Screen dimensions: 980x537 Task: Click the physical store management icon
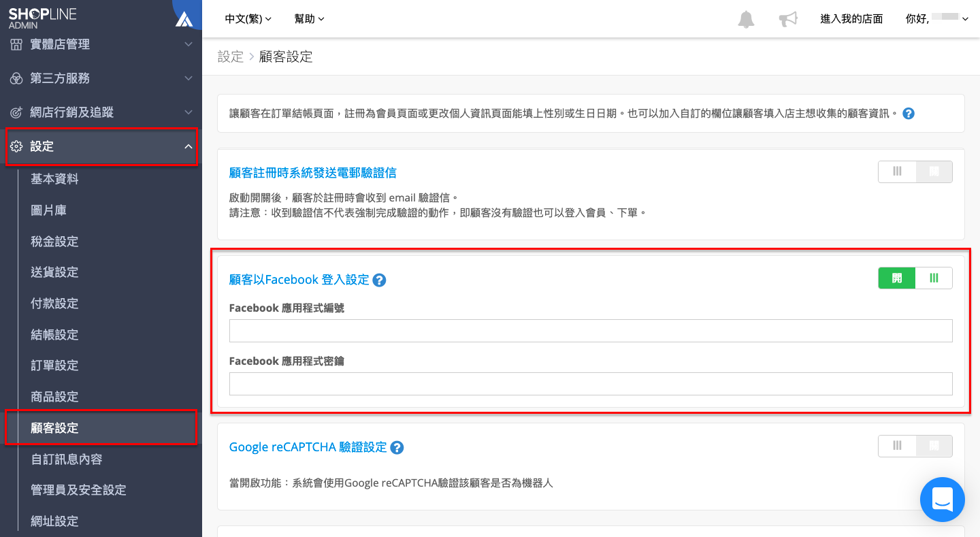pos(16,44)
